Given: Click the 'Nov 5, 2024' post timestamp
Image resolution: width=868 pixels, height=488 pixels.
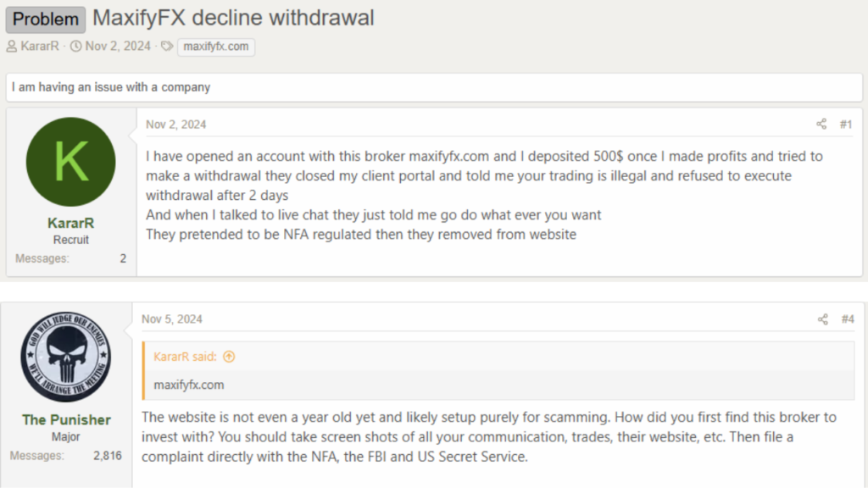Looking at the screenshot, I should (x=172, y=319).
